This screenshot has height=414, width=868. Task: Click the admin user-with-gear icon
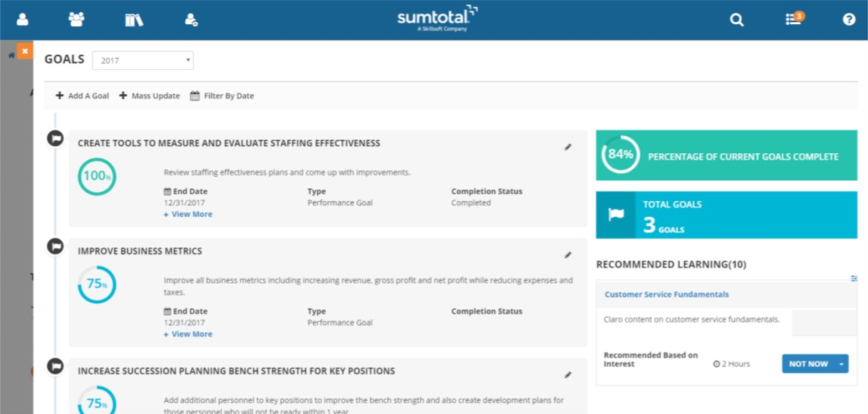(x=190, y=19)
